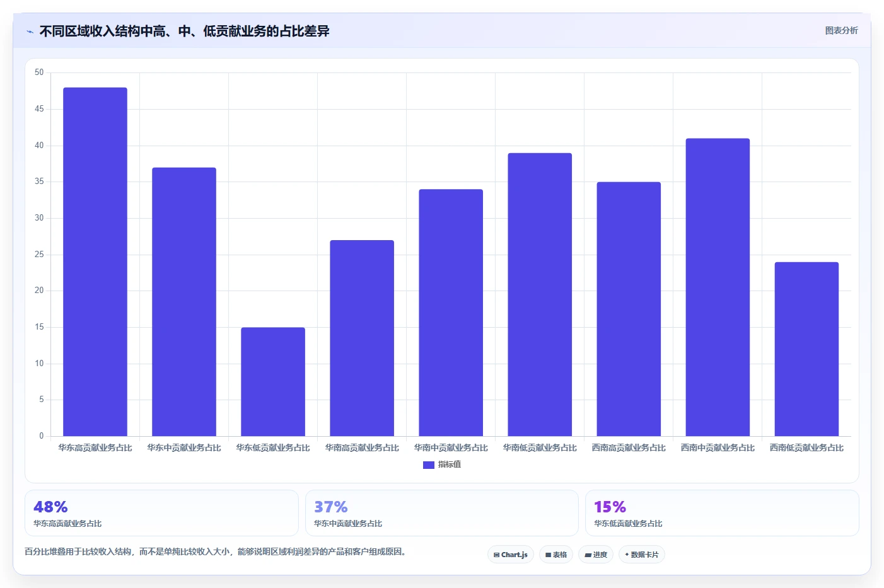Click the 表格 tag
This screenshot has width=884, height=588.
pos(556,555)
